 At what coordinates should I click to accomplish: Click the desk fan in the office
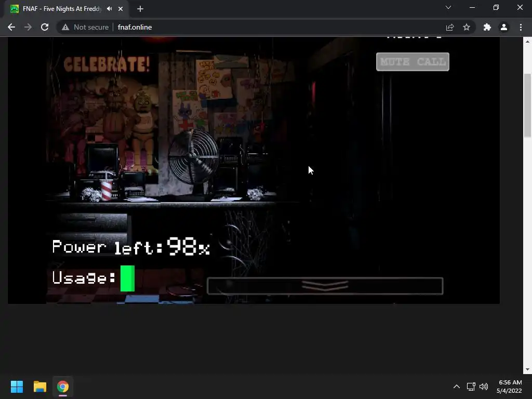pyautogui.click(x=193, y=157)
